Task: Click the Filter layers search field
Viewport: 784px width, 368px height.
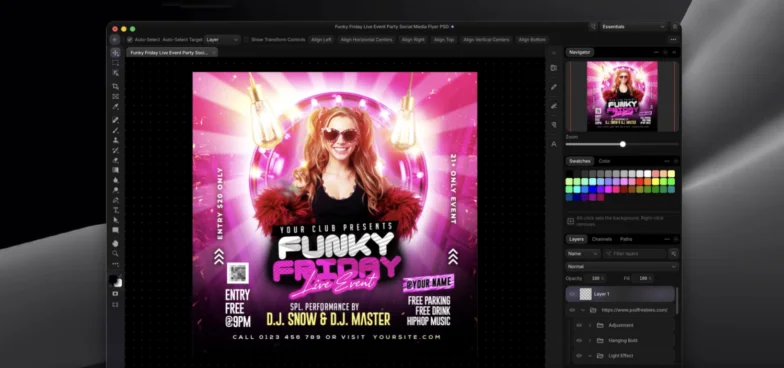Action: tap(635, 254)
